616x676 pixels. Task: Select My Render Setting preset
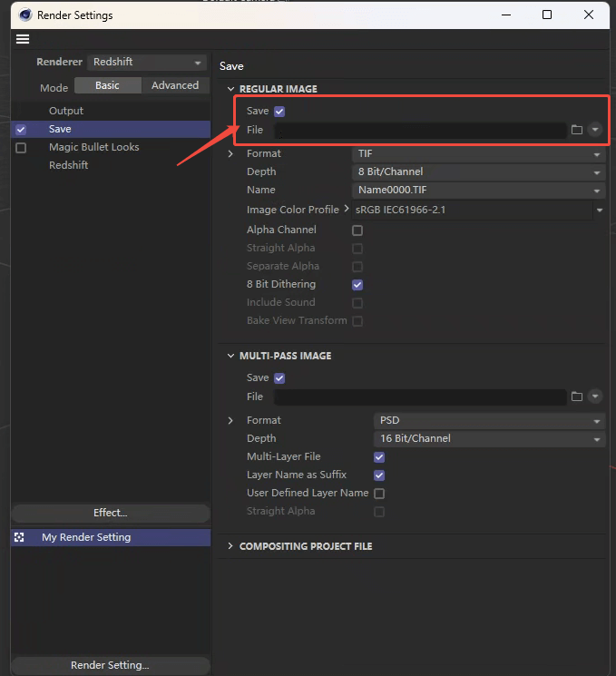[111, 537]
